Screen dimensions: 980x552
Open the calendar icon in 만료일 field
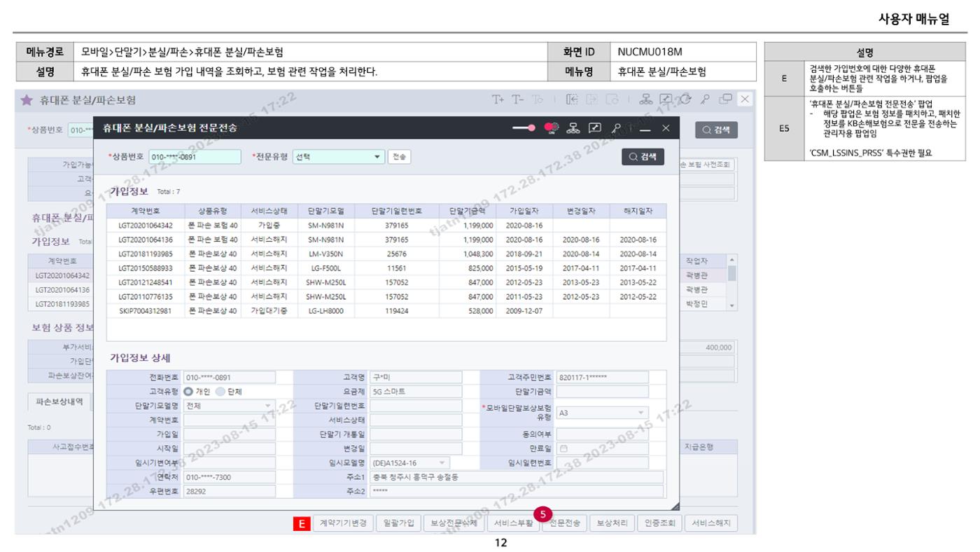click(563, 448)
